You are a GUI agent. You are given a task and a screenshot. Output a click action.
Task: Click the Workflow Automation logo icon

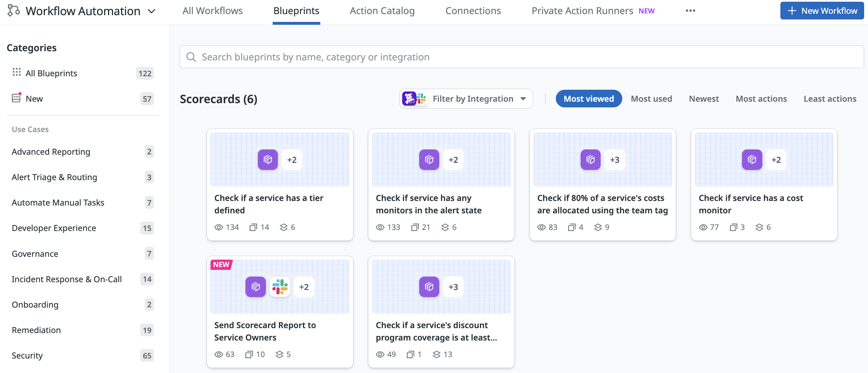pos(13,11)
